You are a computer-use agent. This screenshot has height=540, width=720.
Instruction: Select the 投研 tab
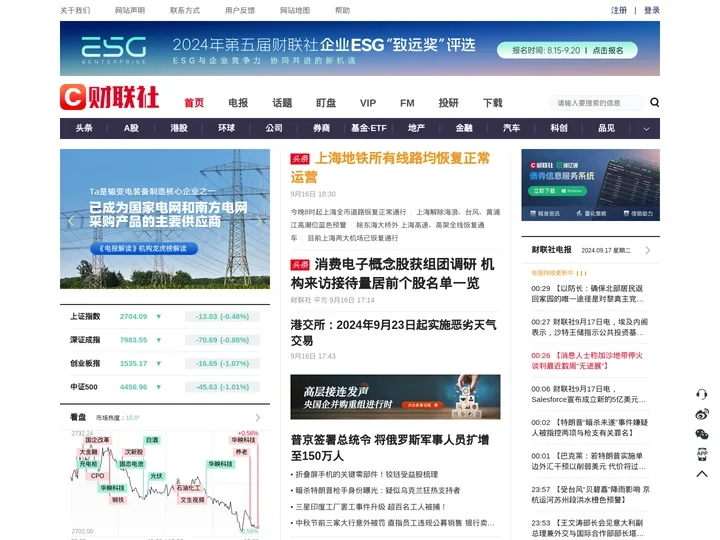click(449, 103)
